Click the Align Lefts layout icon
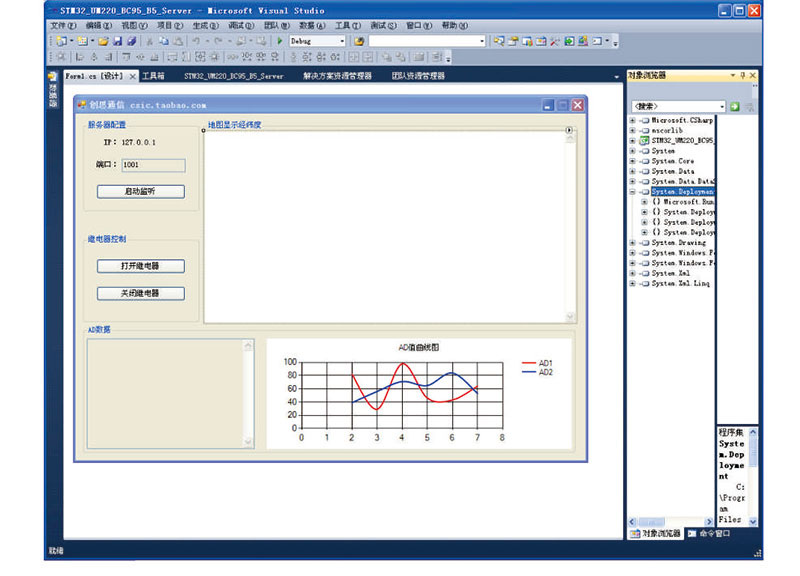 [x=80, y=57]
